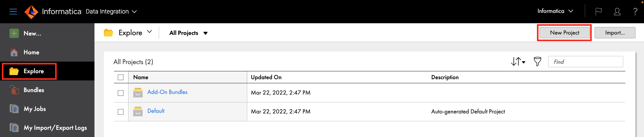Viewport: 644px width, 137px height.
Task: Click the filter funnel icon
Action: coord(537,62)
